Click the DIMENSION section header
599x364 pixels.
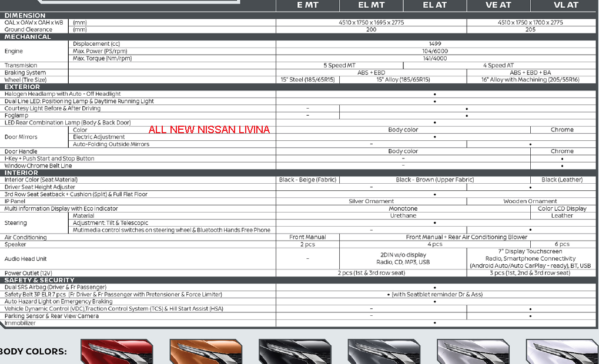[25, 15]
